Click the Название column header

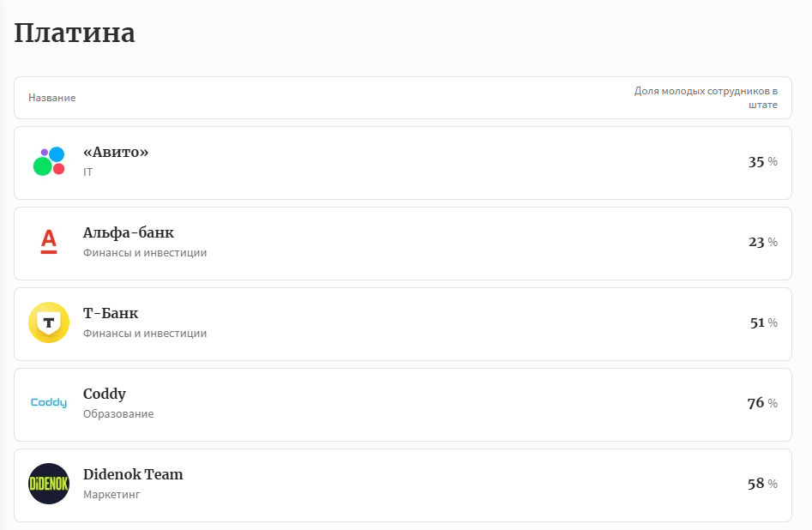pos(52,98)
